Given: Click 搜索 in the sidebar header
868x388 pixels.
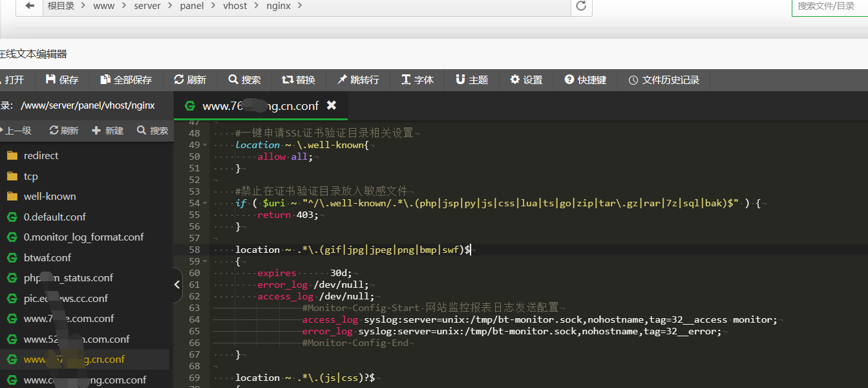Looking at the screenshot, I should point(153,131).
